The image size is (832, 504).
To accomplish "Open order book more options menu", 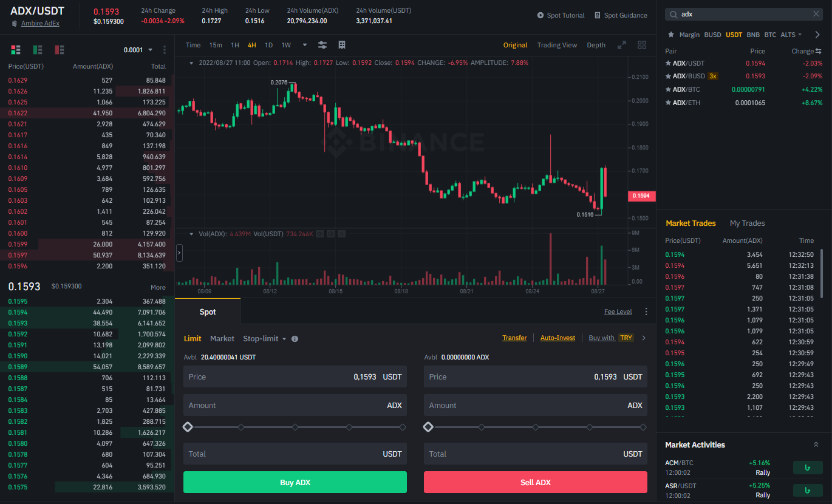I will (x=165, y=50).
